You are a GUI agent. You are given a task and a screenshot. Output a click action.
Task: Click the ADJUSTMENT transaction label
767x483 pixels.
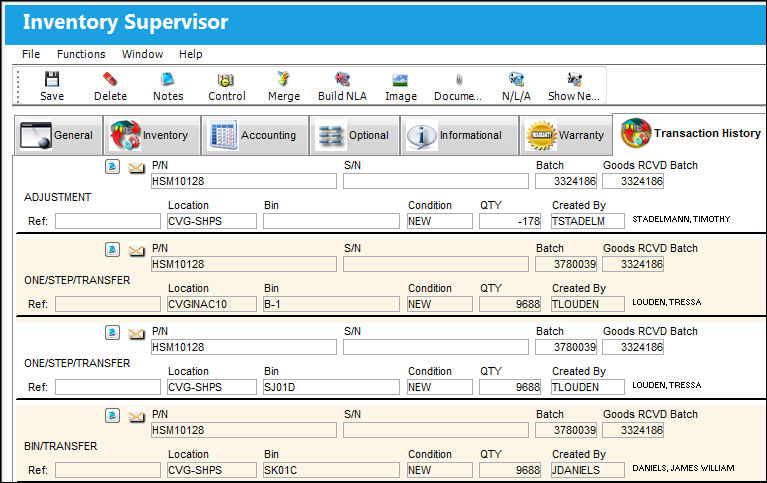pos(58,197)
